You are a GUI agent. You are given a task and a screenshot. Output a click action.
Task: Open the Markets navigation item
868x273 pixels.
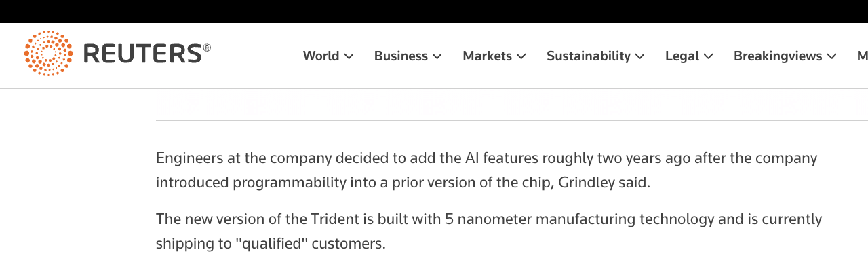(487, 56)
